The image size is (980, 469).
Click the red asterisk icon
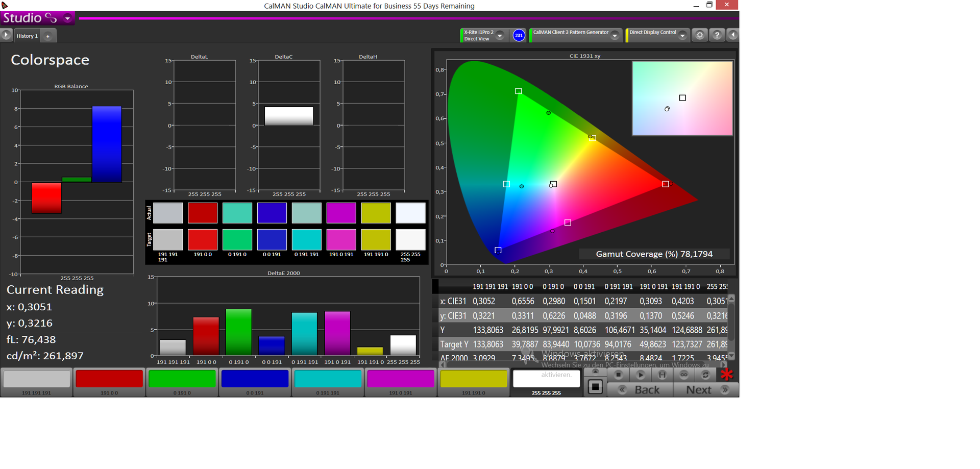(x=727, y=375)
